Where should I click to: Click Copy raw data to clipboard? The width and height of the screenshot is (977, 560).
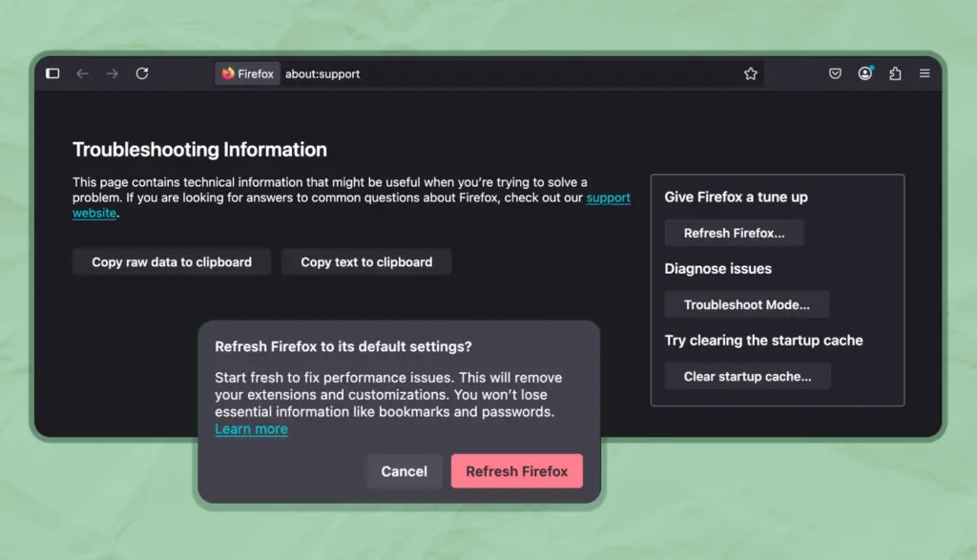point(172,262)
